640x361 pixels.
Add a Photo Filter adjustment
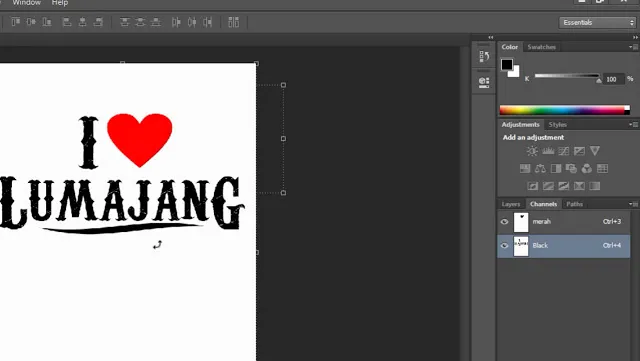571,168
